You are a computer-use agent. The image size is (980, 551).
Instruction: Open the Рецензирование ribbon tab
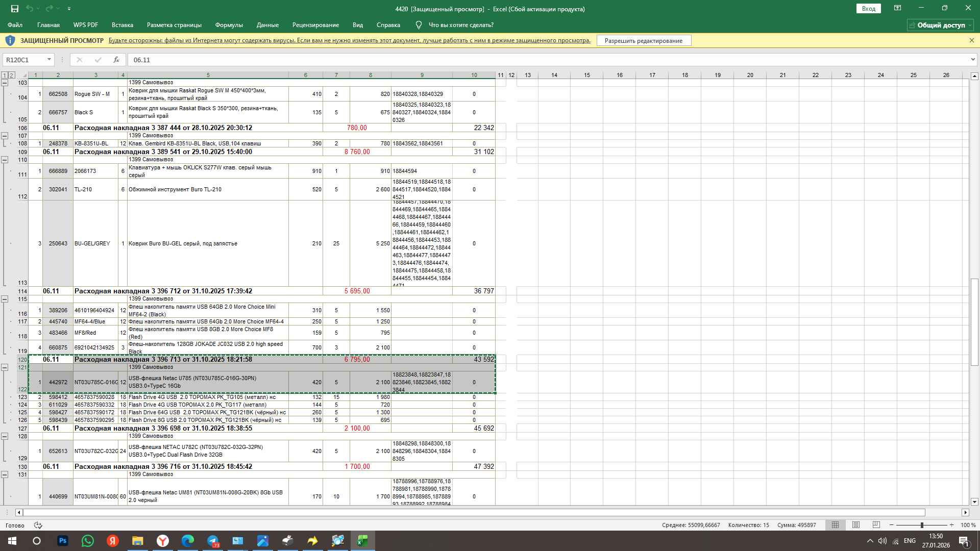pyautogui.click(x=315, y=25)
